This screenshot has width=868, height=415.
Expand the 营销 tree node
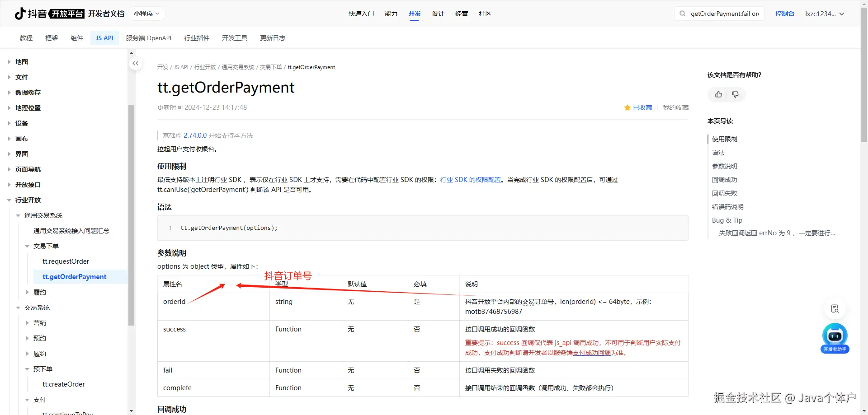tap(27, 323)
